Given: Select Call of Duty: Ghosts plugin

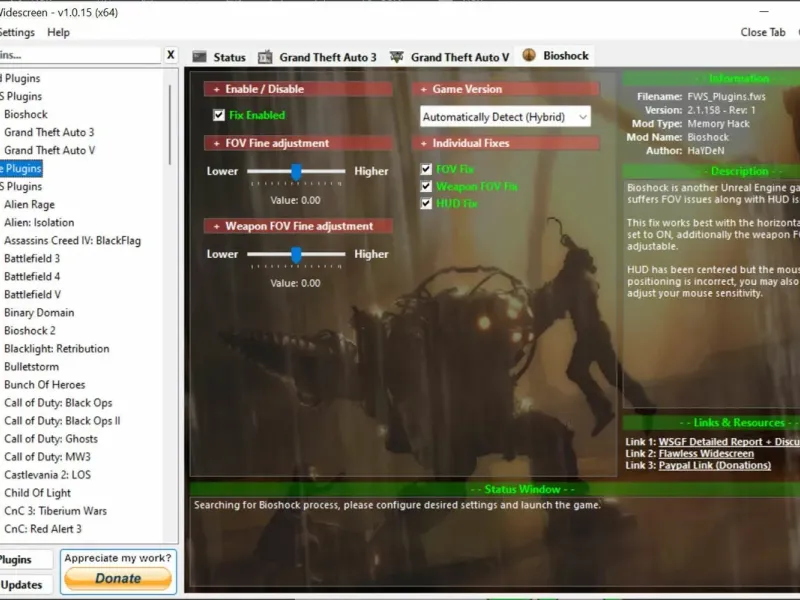Looking at the screenshot, I should click(x=51, y=439).
